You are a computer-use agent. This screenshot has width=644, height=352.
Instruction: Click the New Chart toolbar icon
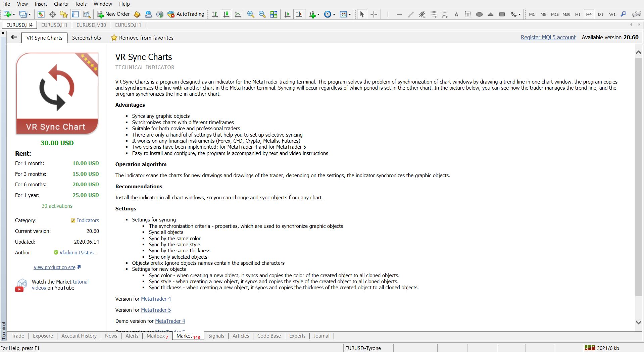pos(7,14)
